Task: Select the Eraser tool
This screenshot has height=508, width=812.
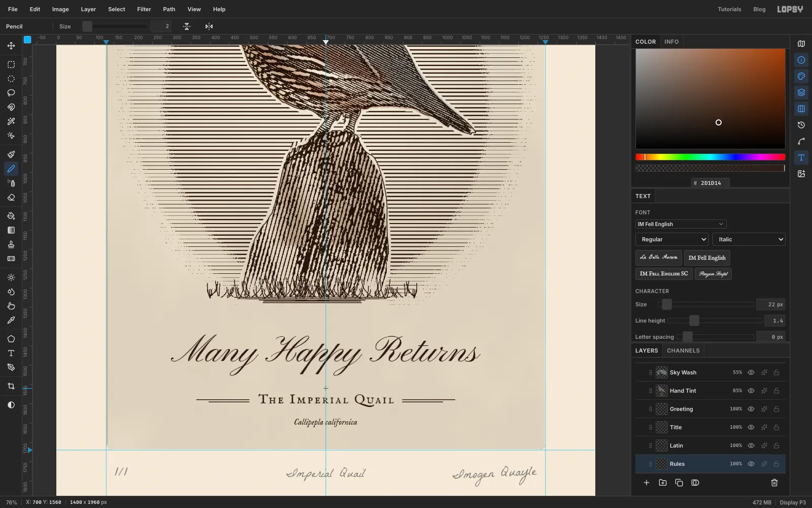Action: click(x=11, y=198)
